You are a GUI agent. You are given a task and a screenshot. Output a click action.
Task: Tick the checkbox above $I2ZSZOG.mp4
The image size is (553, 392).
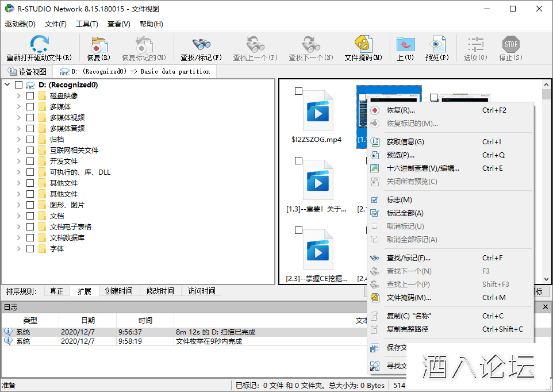(x=298, y=91)
